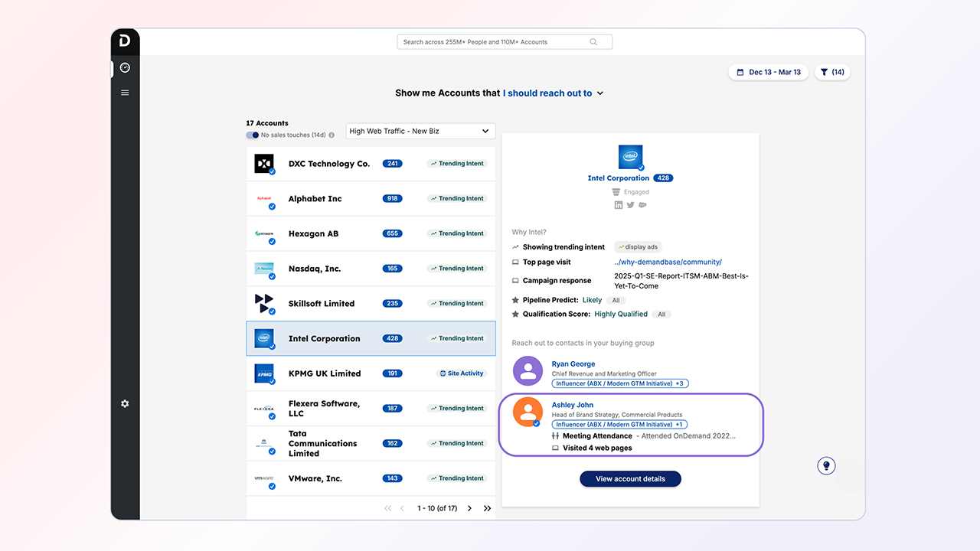
Task: Click the Flexera logo icon
Action: pyautogui.click(x=264, y=409)
